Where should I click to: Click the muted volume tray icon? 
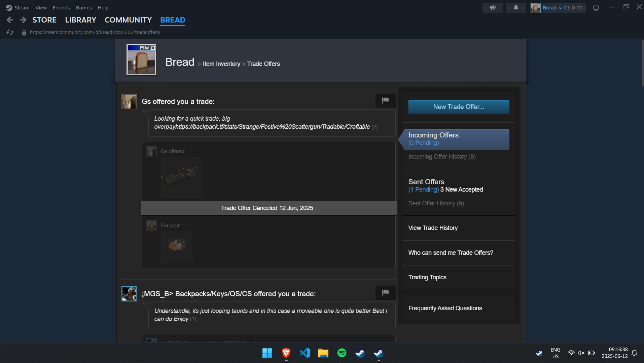(x=581, y=353)
